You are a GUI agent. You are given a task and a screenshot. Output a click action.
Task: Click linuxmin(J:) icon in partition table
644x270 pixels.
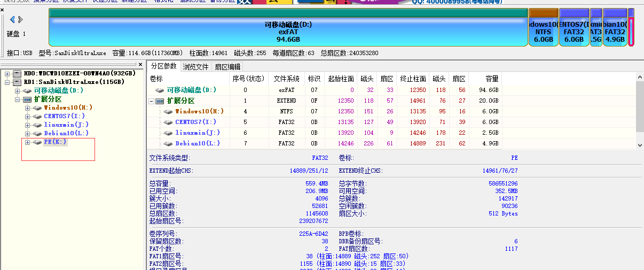[x=168, y=133]
